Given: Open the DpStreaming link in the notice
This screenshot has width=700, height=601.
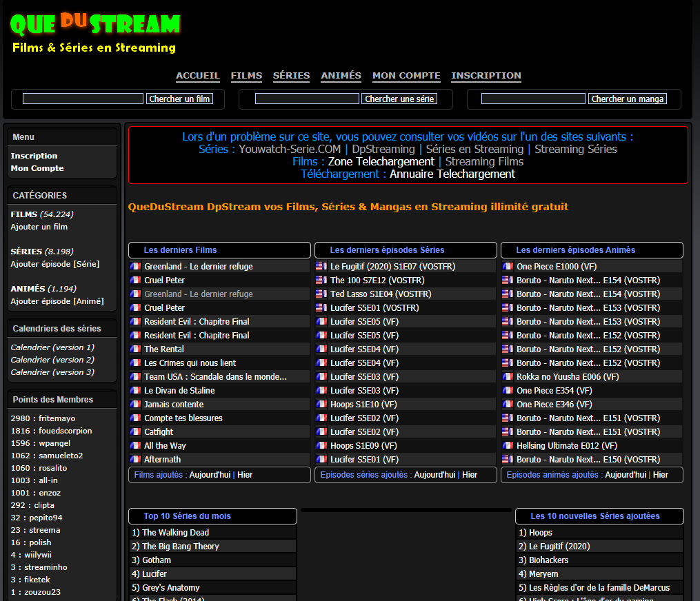Looking at the screenshot, I should click(x=383, y=149).
